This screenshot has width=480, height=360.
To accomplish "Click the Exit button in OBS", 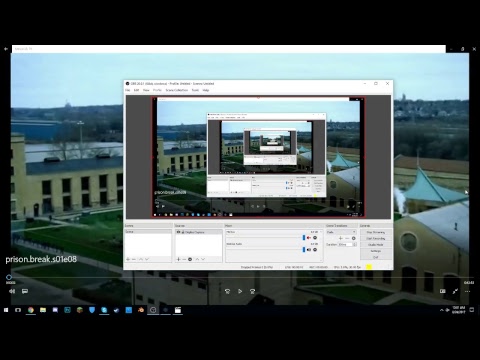I will coord(376,257).
